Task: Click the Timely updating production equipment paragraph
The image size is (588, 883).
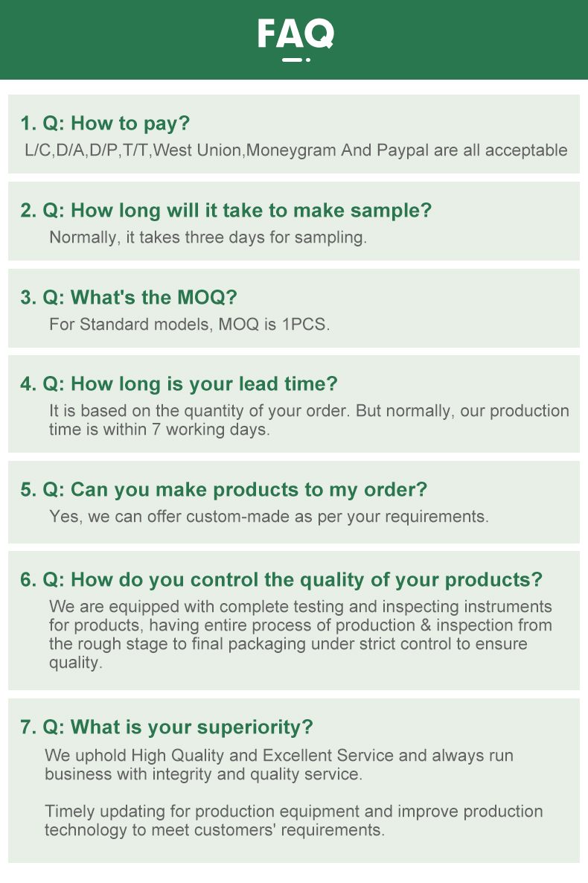Action: (x=293, y=820)
